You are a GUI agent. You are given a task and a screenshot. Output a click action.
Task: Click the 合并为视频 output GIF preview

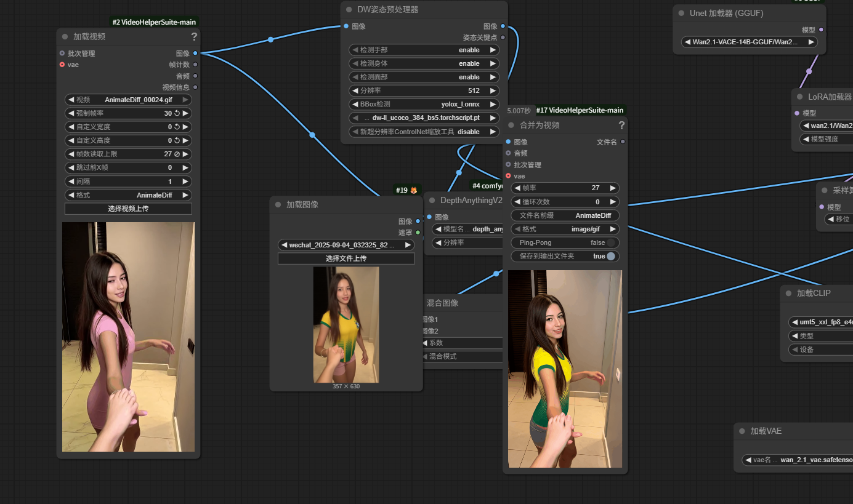pyautogui.click(x=565, y=369)
